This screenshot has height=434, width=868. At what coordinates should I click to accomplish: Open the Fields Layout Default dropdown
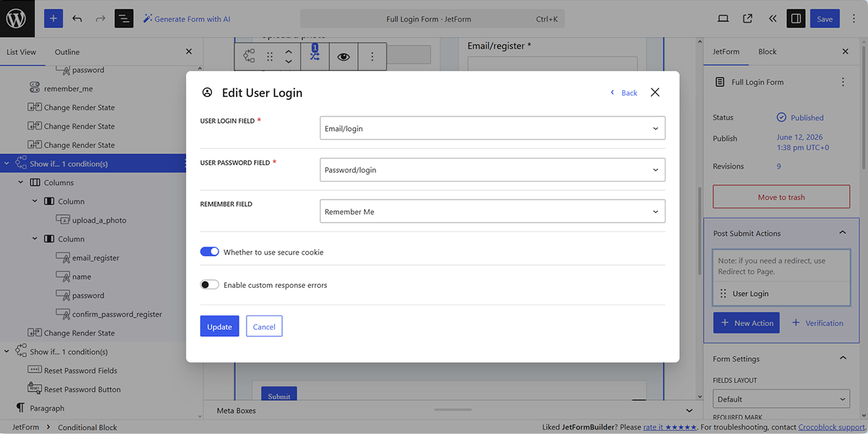781,399
